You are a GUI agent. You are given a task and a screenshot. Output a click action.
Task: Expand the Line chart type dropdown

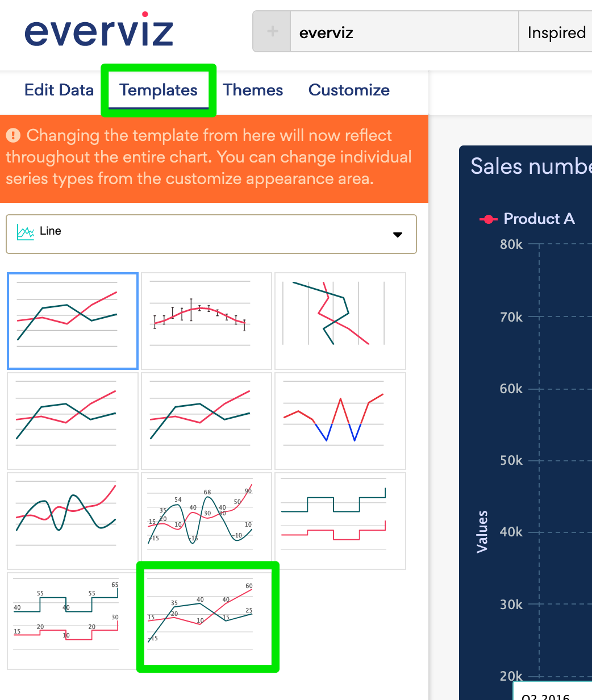[x=211, y=234]
